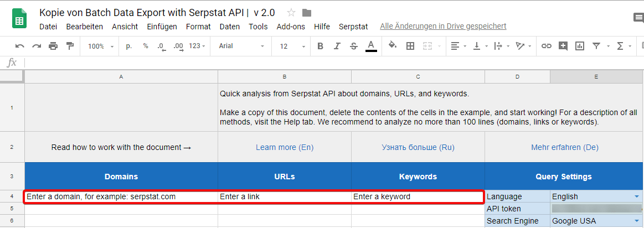The height and width of the screenshot is (228, 644).
Task: Click 'Alle Änderungen in Drive gespeichert' link
Action: pos(443,26)
